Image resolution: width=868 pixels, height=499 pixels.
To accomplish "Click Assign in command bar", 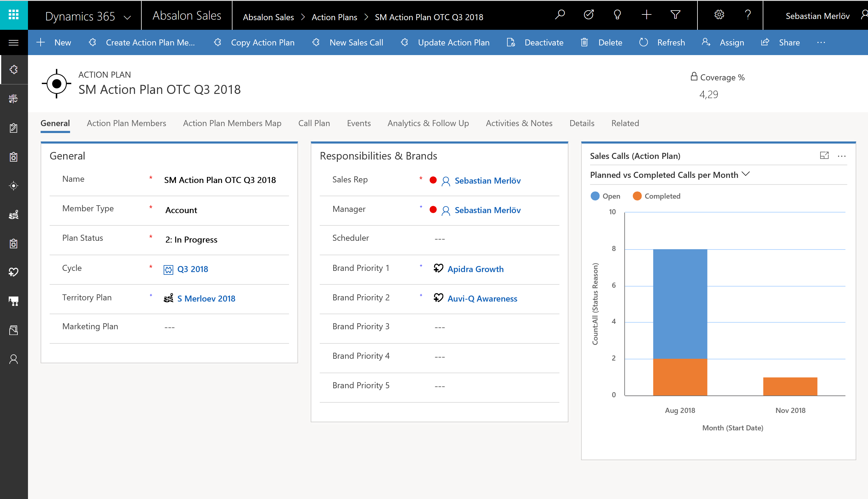I will [x=723, y=42].
